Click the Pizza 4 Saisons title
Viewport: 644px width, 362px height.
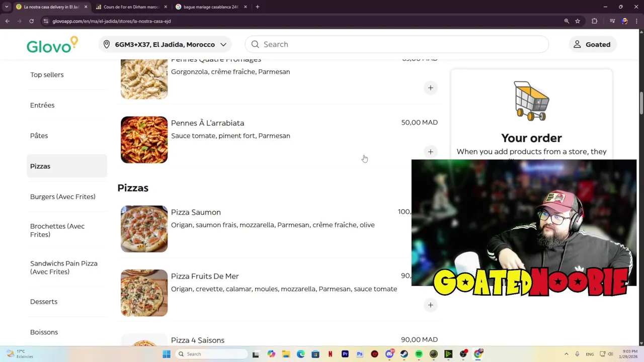coord(198,340)
